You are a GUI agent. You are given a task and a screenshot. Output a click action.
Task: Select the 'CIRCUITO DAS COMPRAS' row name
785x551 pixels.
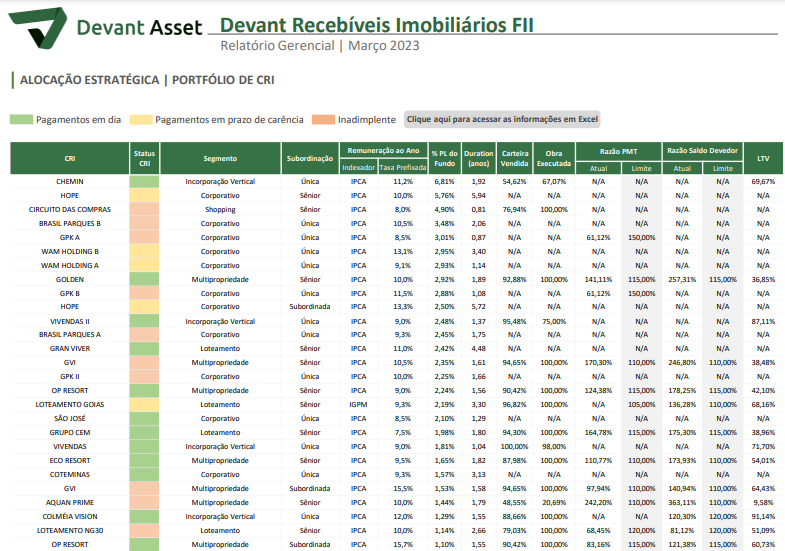[x=69, y=210]
